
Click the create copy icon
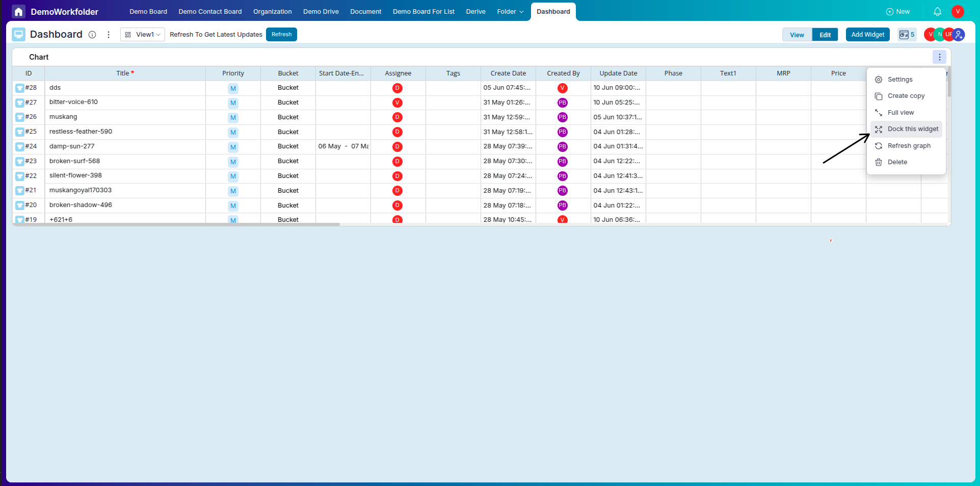pyautogui.click(x=879, y=96)
